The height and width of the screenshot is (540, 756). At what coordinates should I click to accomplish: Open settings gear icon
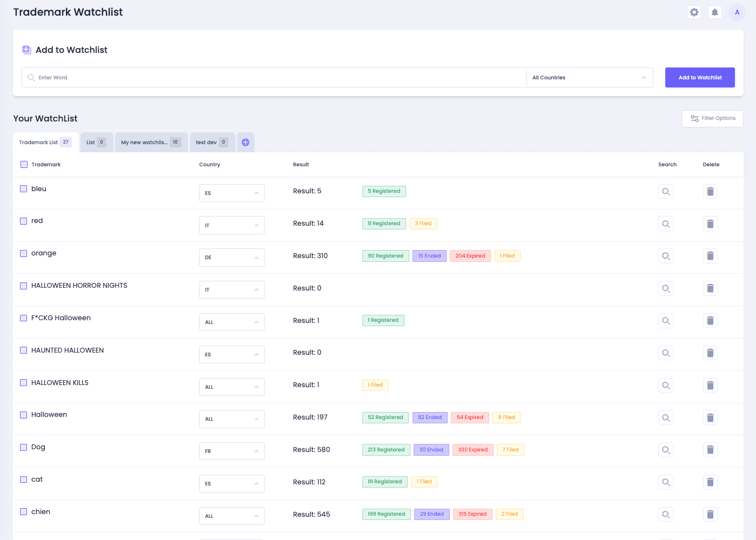tap(694, 12)
